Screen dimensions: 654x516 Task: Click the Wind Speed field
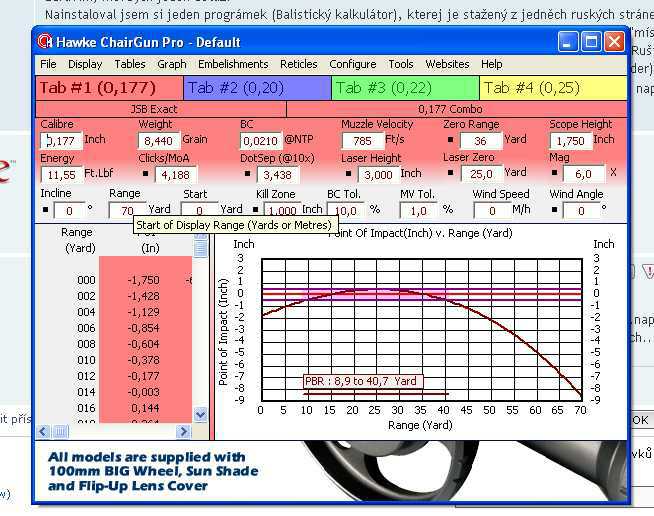tap(492, 211)
